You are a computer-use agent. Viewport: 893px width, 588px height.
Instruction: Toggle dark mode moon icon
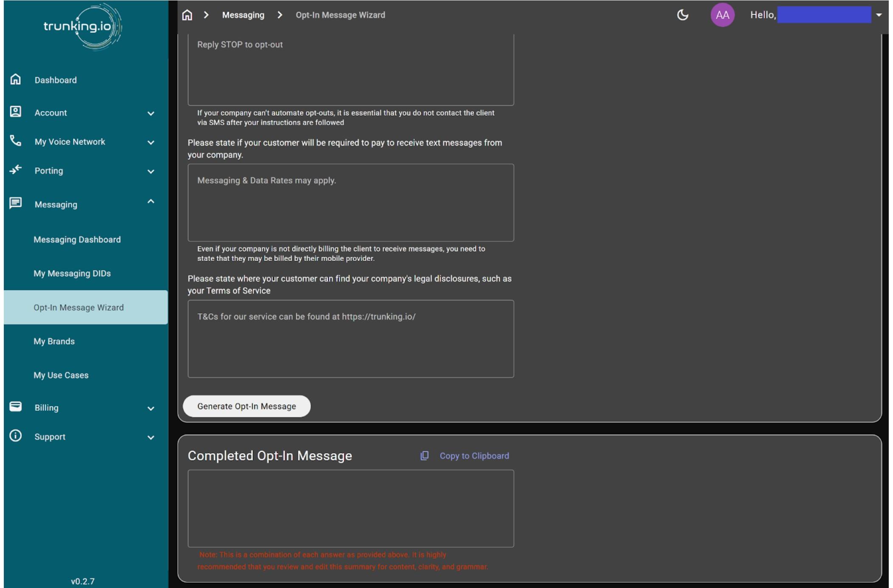(x=682, y=15)
